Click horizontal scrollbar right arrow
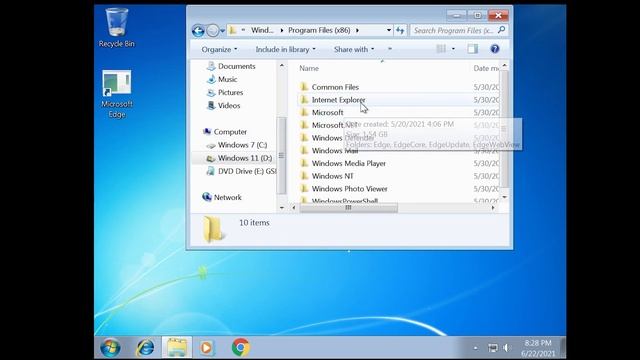 coord(493,208)
